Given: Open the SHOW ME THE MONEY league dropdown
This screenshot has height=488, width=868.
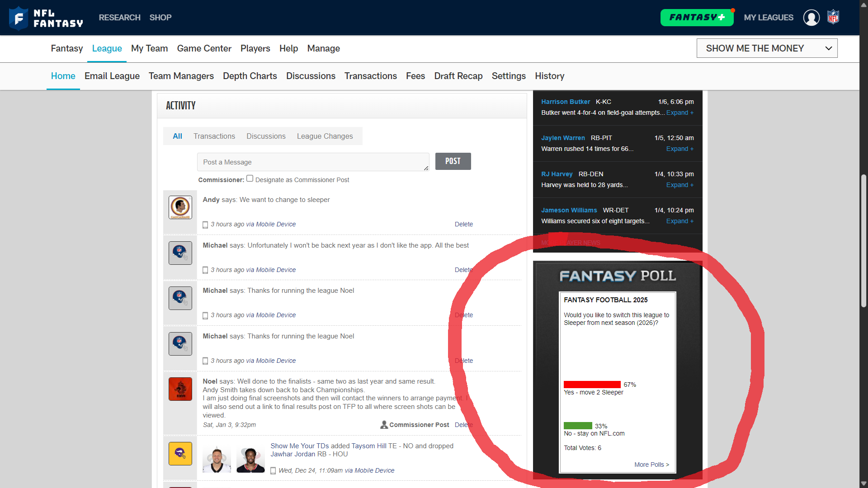Looking at the screenshot, I should 767,48.
